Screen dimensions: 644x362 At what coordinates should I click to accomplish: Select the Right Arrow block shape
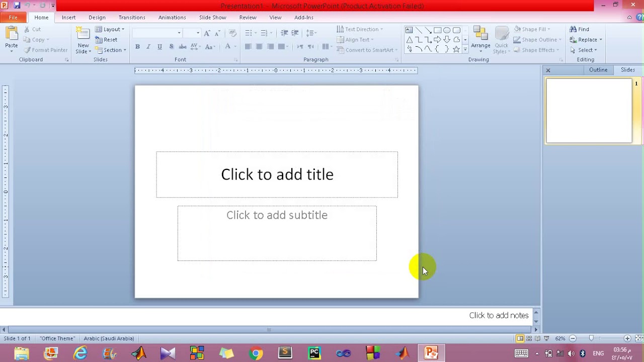(x=437, y=40)
